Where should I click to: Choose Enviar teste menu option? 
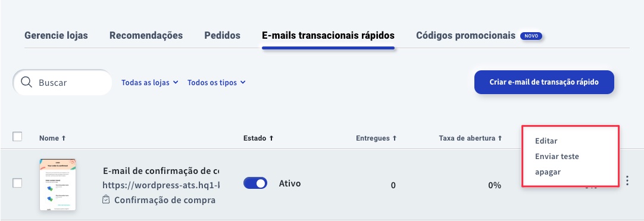point(557,157)
